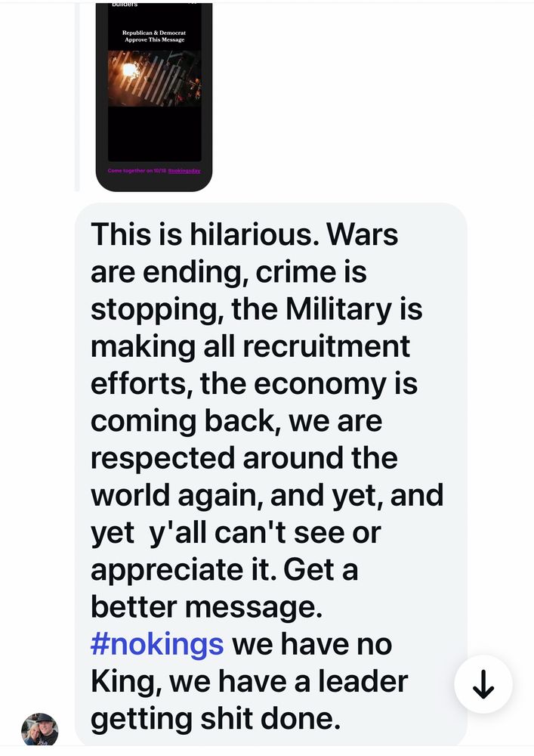Tap the phrase "respected around the" in the bubble
This screenshot has width=534, height=756.
pyautogui.click(x=244, y=458)
